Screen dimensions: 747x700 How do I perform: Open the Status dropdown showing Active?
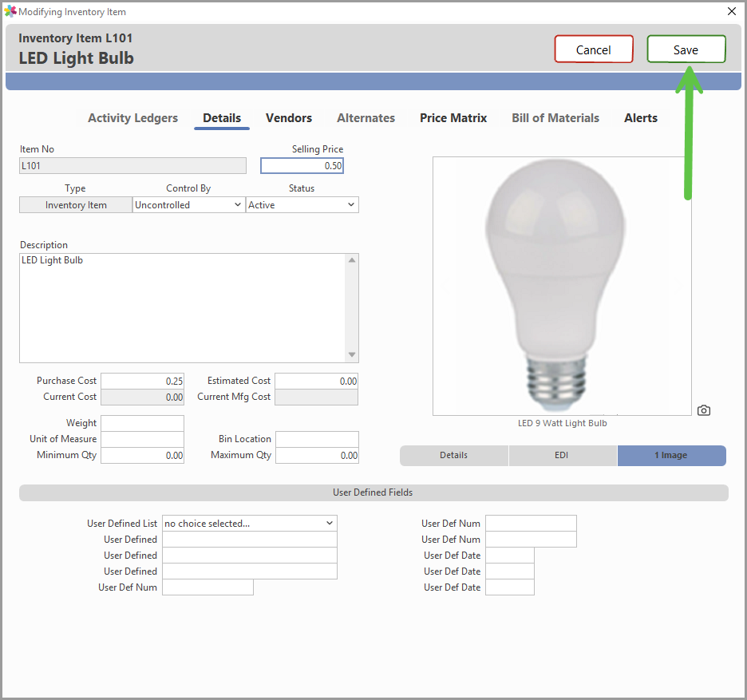tap(302, 205)
